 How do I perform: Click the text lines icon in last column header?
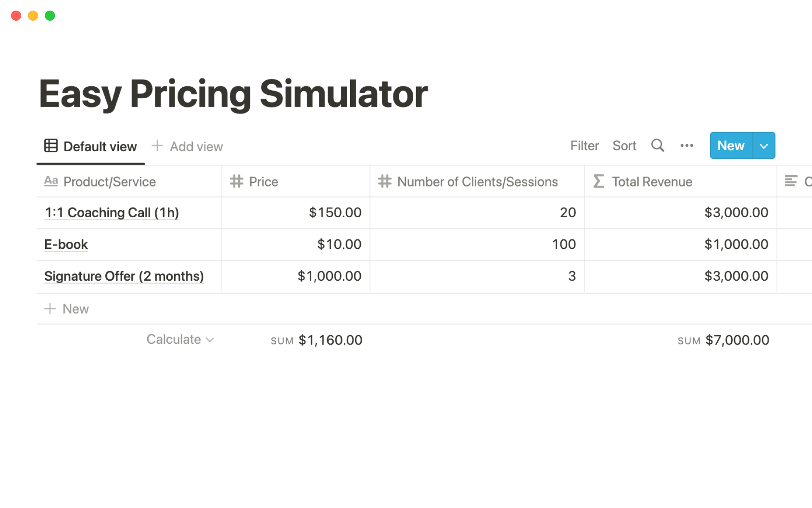tap(790, 182)
